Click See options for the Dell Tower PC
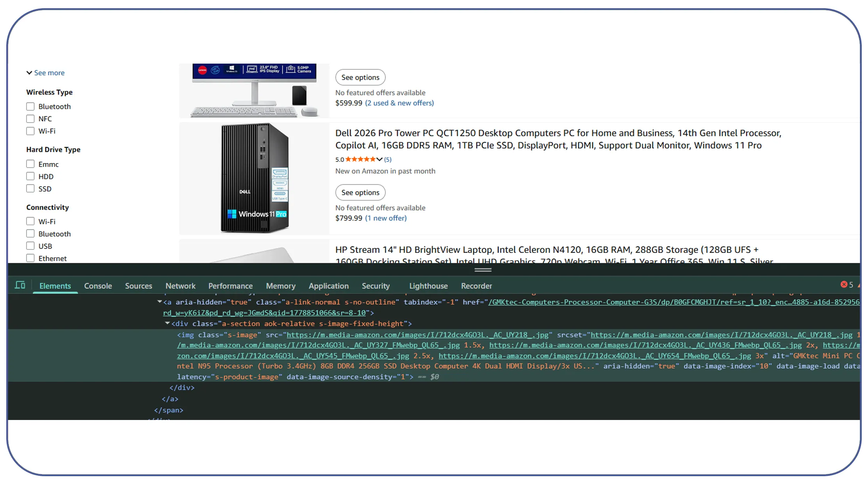The width and height of the screenshot is (868, 484). tap(360, 192)
